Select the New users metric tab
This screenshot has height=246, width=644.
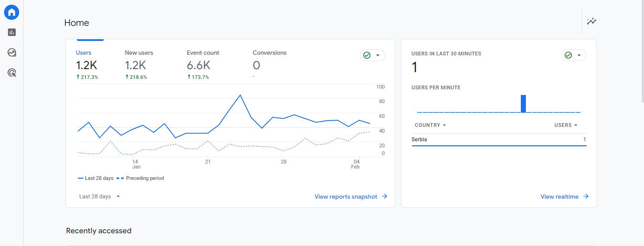click(139, 64)
